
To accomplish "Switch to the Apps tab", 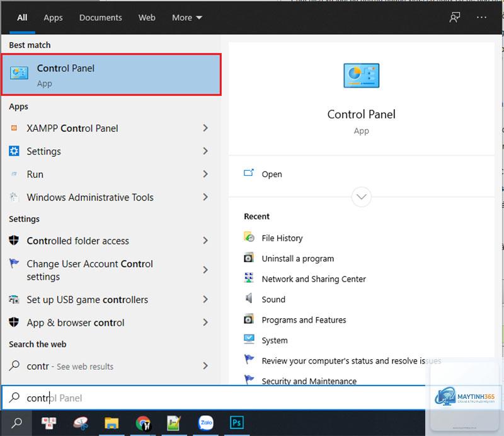I will pyautogui.click(x=53, y=18).
